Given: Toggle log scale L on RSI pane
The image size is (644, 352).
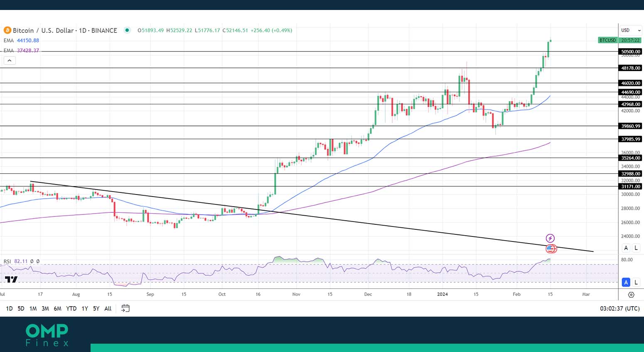Looking at the screenshot, I should 636,282.
